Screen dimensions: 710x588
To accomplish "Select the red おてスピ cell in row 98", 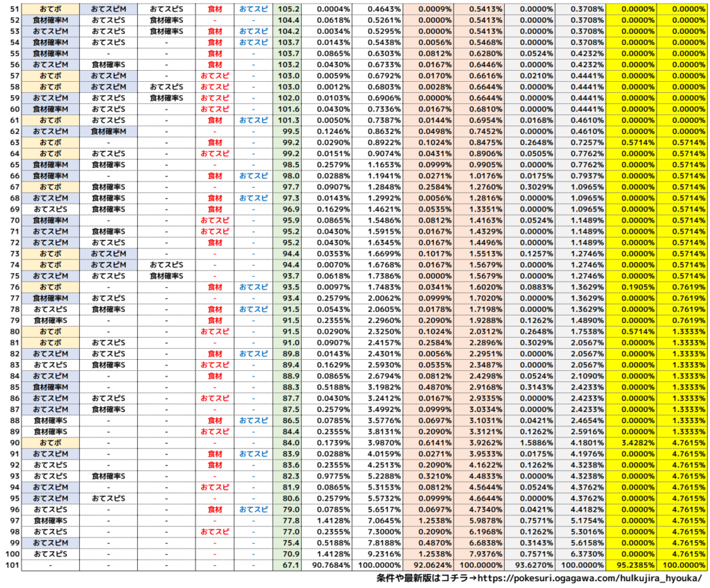I will [x=214, y=532].
